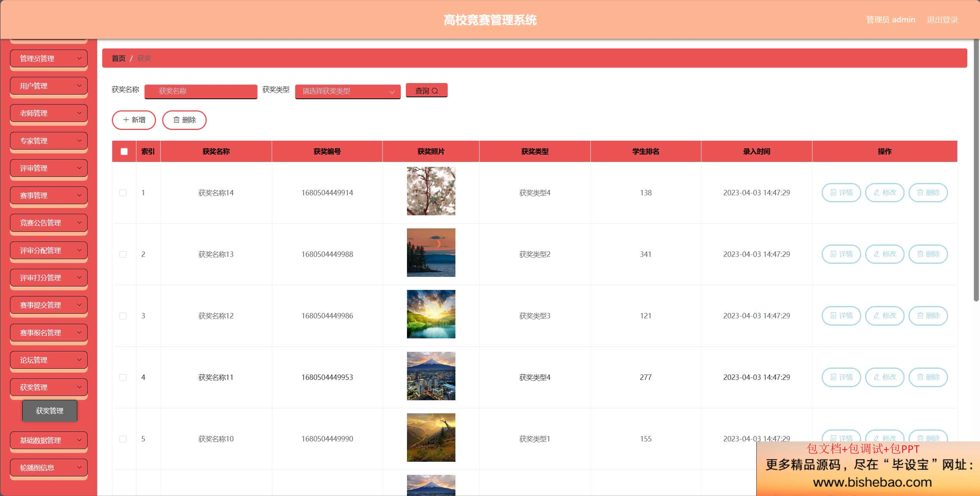Toggle the select-all checkbox in table header
Screen dimensions: 980x496
click(x=124, y=151)
